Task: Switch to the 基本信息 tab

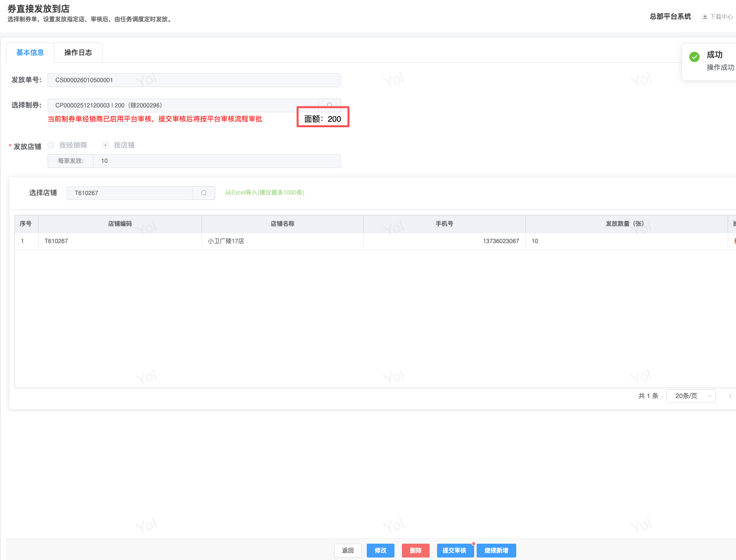Action: [x=30, y=52]
